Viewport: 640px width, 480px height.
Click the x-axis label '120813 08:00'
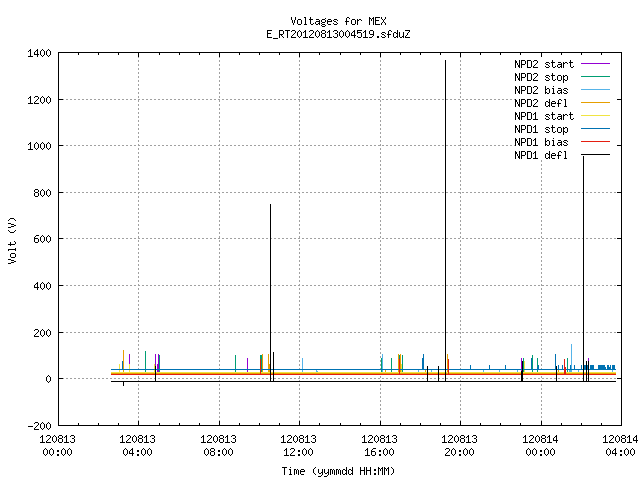click(x=218, y=446)
